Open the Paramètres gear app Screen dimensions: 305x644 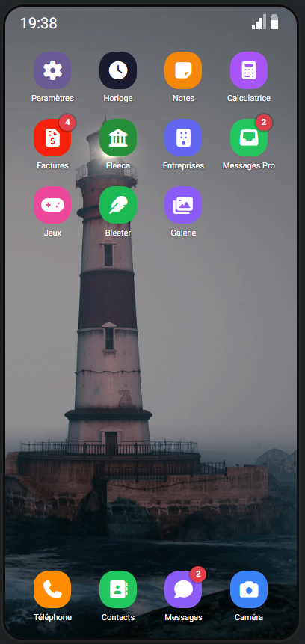[x=52, y=70]
